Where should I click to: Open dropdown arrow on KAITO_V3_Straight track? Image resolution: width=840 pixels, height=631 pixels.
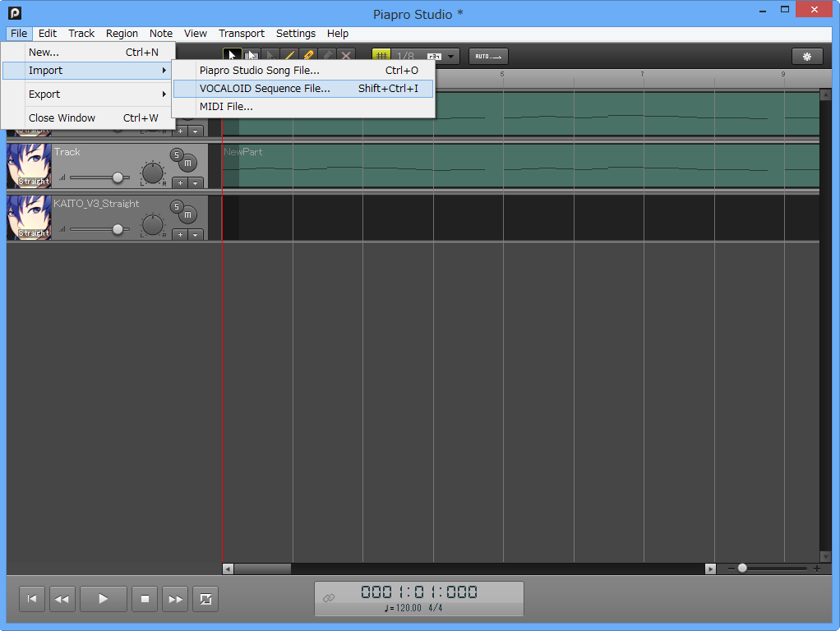point(196,235)
